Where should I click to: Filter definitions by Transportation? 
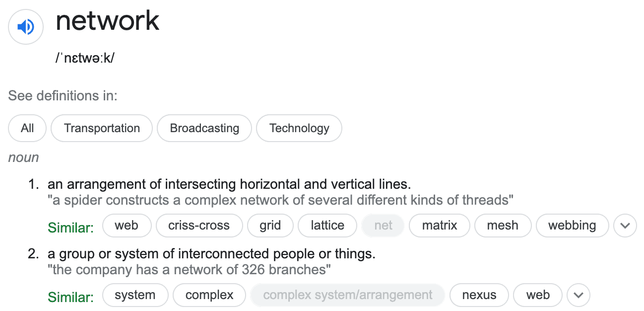(102, 128)
